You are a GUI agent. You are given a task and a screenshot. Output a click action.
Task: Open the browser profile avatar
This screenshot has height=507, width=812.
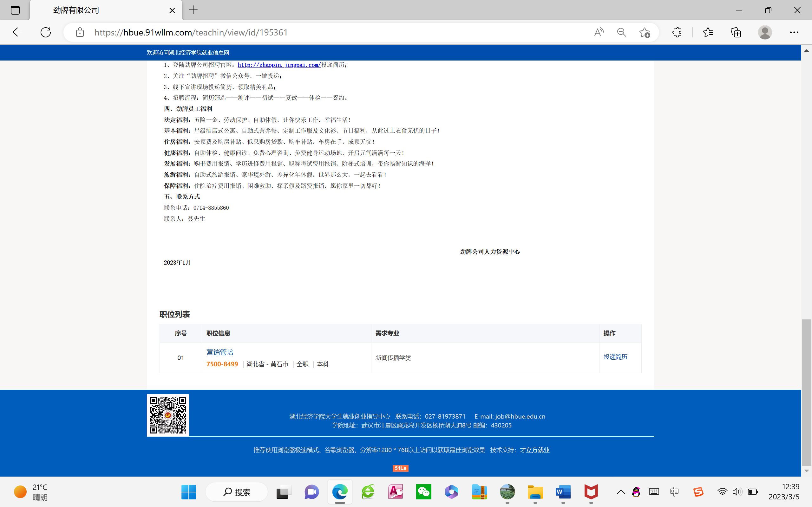[x=765, y=32]
